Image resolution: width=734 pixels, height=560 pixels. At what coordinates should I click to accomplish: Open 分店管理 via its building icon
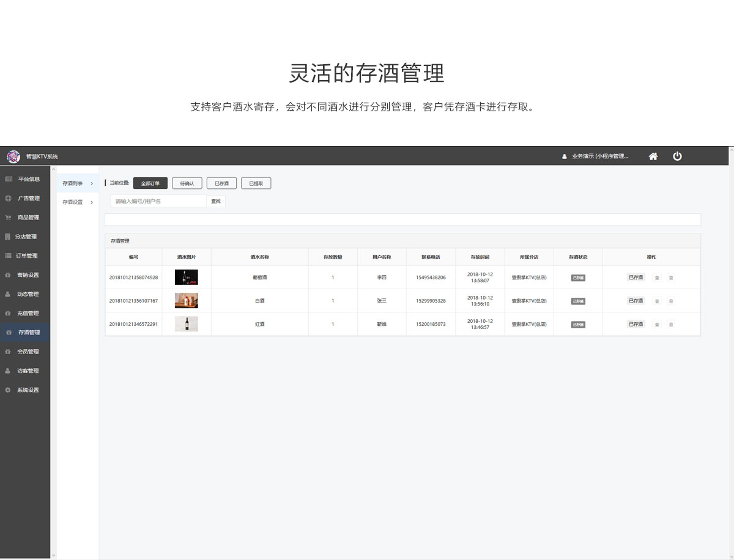pyautogui.click(x=8, y=237)
